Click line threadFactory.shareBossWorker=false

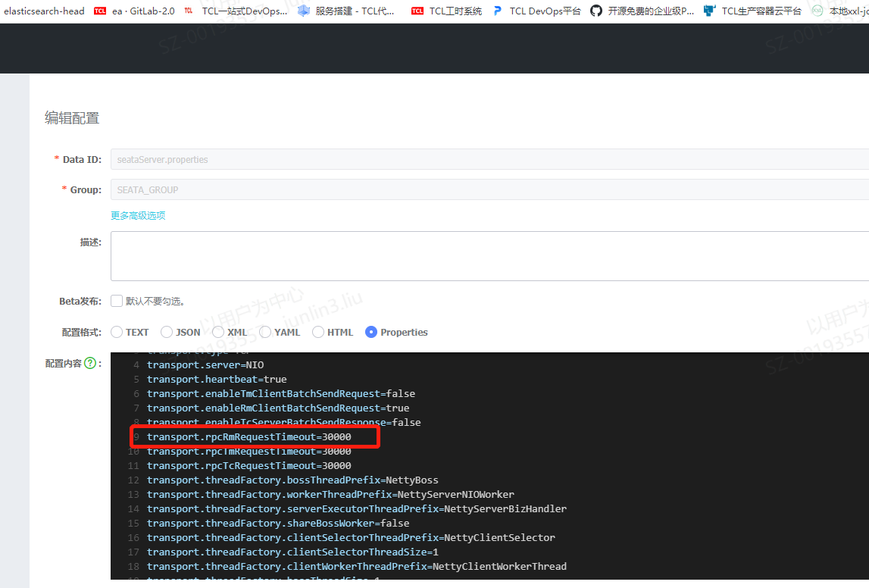pyautogui.click(x=278, y=523)
